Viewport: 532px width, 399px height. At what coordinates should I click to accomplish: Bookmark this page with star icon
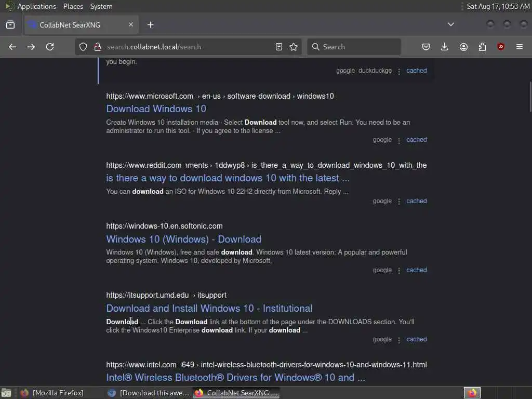294,47
